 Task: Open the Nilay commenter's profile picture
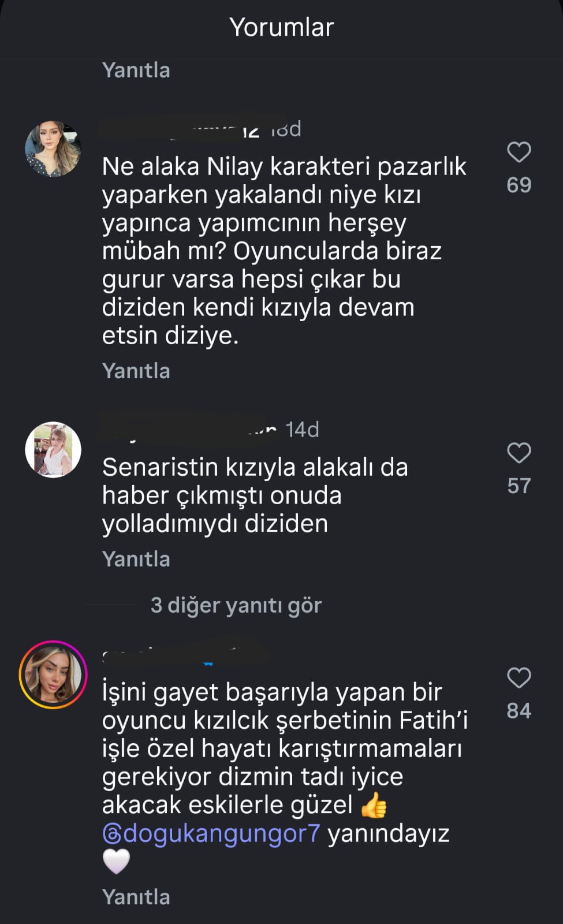pyautogui.click(x=53, y=149)
